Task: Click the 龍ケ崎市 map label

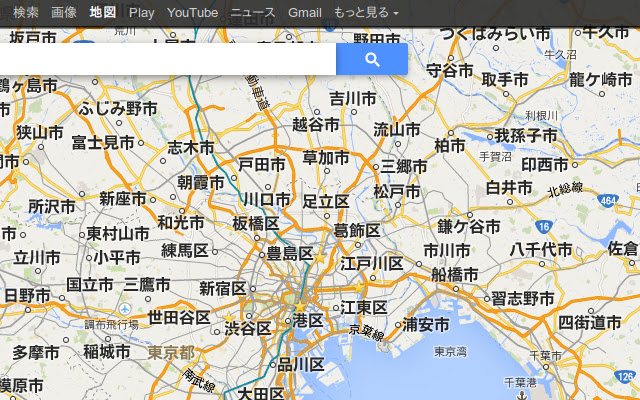Action: 601,80
